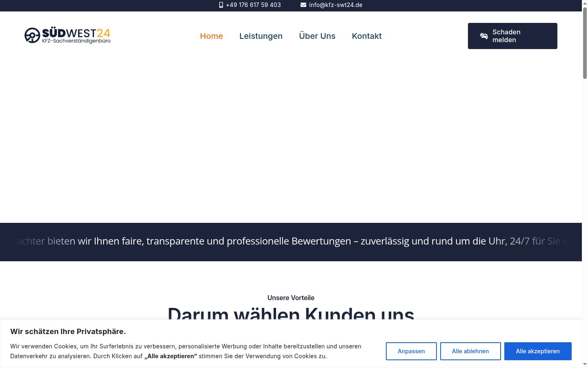Screen dimensions: 588x368
Task: Click the scrollbar down arrow
Action: (x=585, y=364)
